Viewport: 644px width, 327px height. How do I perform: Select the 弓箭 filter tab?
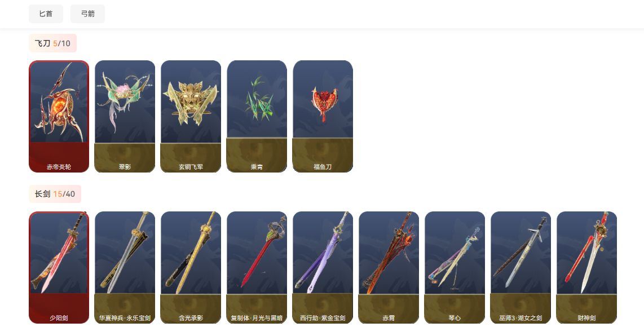pyautogui.click(x=87, y=14)
